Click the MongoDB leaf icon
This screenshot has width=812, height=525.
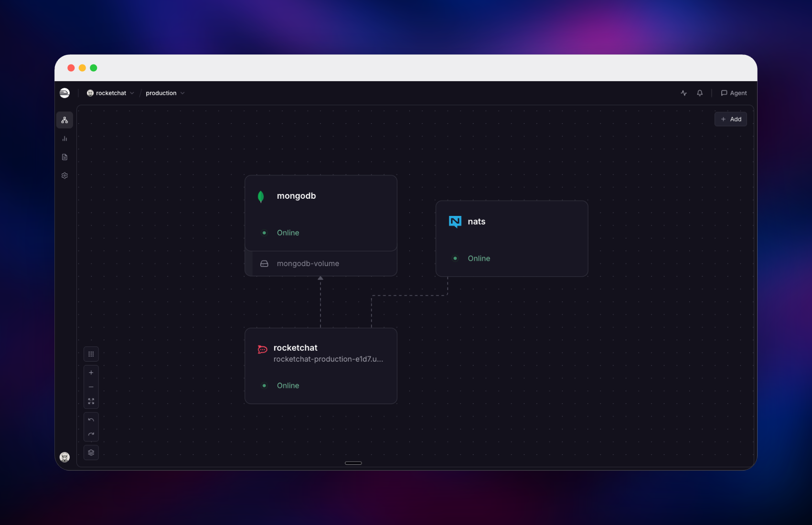tap(261, 196)
